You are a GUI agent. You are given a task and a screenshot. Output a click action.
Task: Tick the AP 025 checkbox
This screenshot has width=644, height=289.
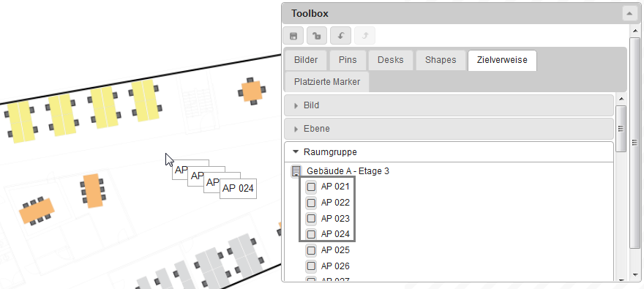coord(311,250)
